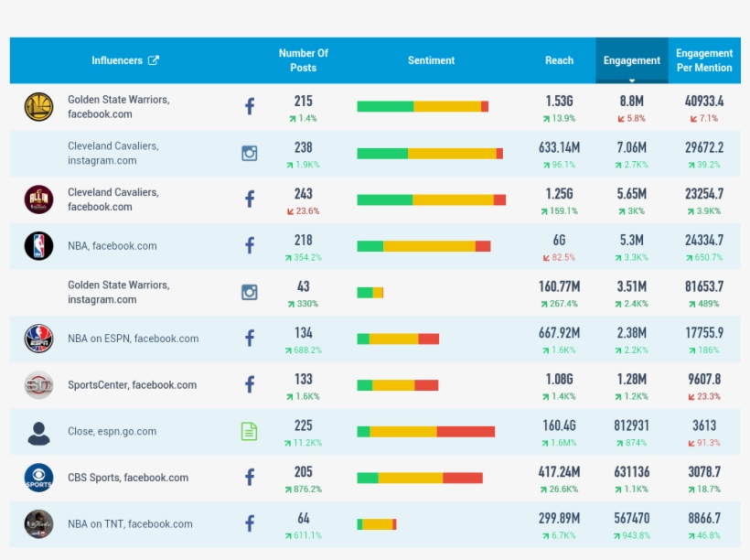Click engagement value 631136
This screenshot has width=750, height=560.
(x=632, y=472)
